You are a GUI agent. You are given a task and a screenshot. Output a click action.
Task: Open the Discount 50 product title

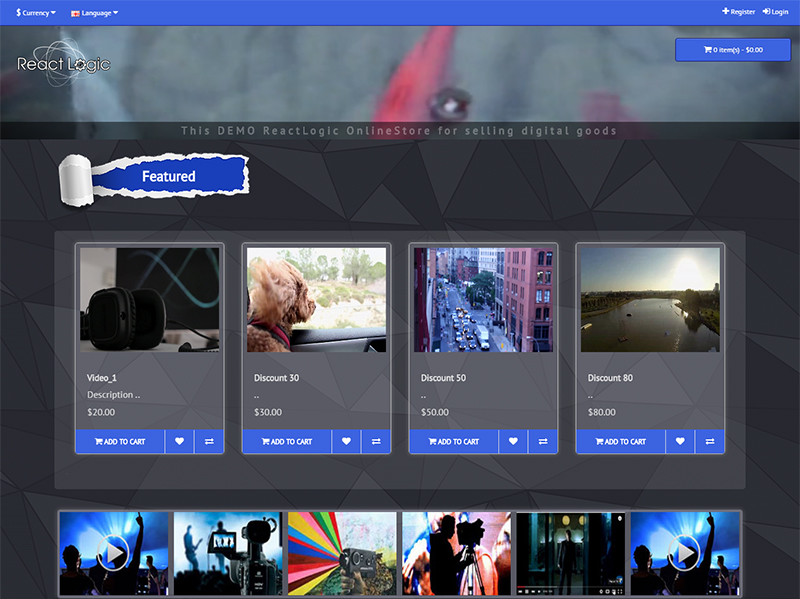coord(443,378)
